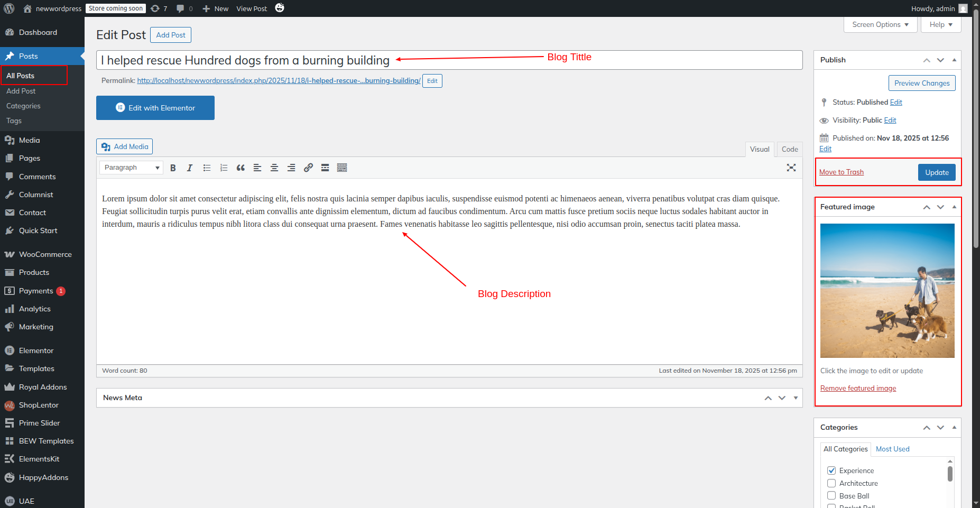Toggle bold formatting in editor toolbar
The height and width of the screenshot is (508, 980).
point(173,168)
